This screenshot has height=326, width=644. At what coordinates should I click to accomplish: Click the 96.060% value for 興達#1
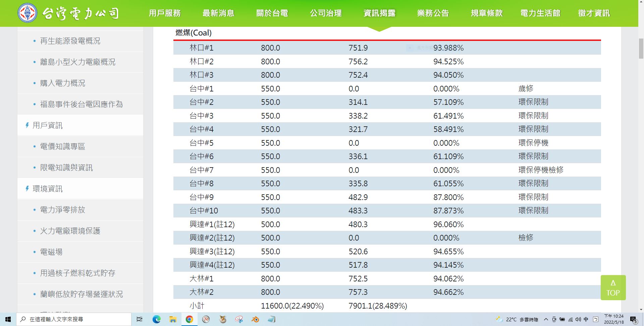tap(448, 224)
